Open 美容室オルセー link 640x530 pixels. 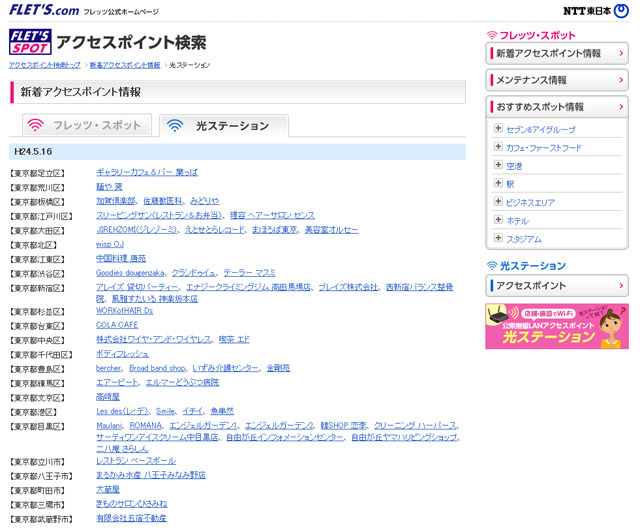[331, 230]
